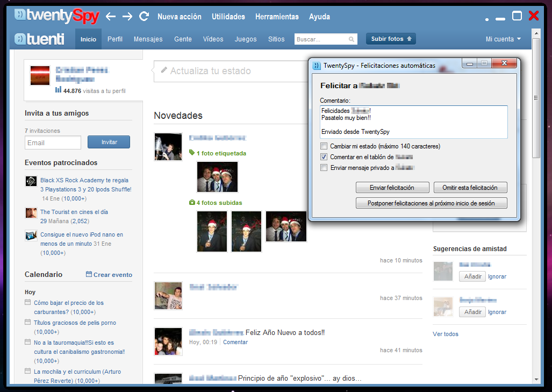Click the profile visits bar chart icon

tap(58, 90)
